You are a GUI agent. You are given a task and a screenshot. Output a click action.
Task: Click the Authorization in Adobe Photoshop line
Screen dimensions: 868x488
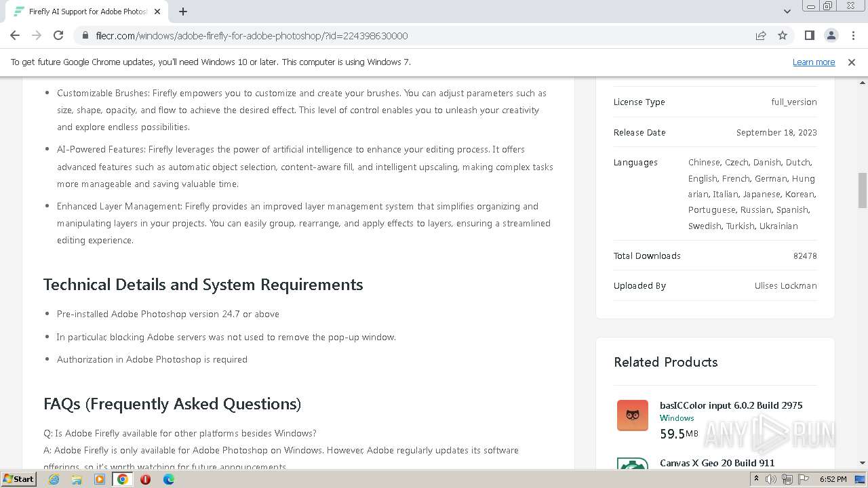coord(152,359)
